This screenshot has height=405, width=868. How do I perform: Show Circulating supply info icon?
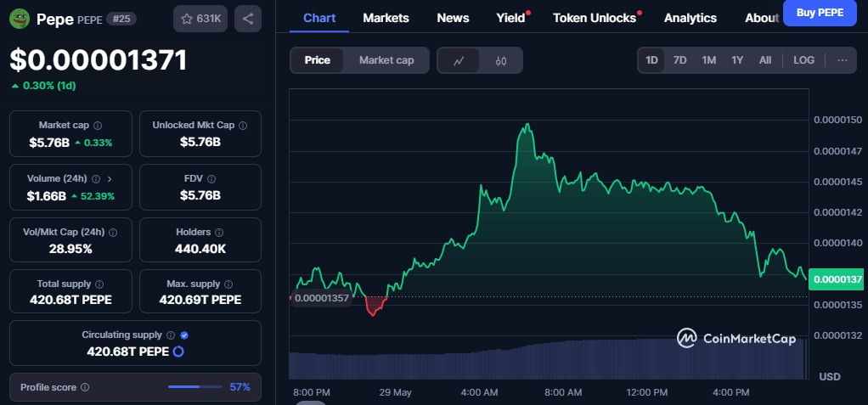(x=171, y=335)
